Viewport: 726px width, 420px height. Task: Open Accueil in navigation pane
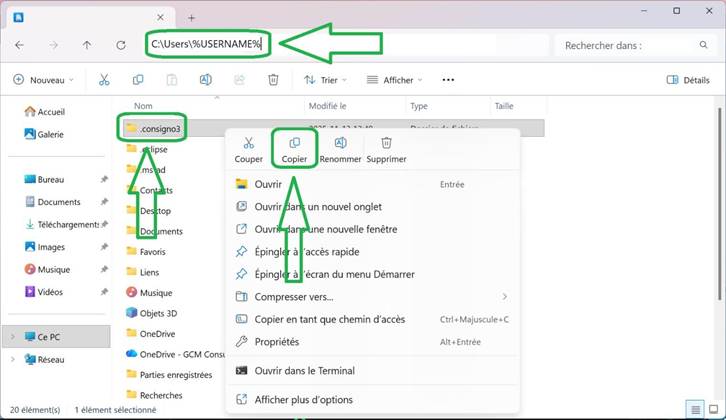coord(44,112)
